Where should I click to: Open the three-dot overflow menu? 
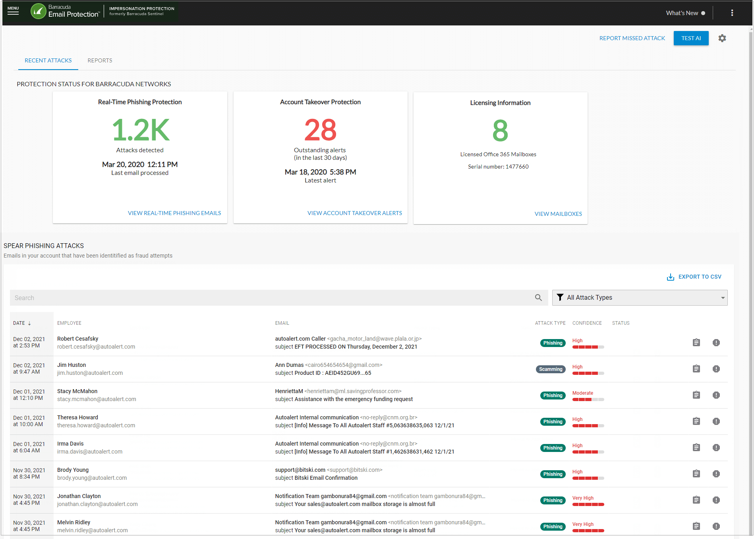pos(732,13)
